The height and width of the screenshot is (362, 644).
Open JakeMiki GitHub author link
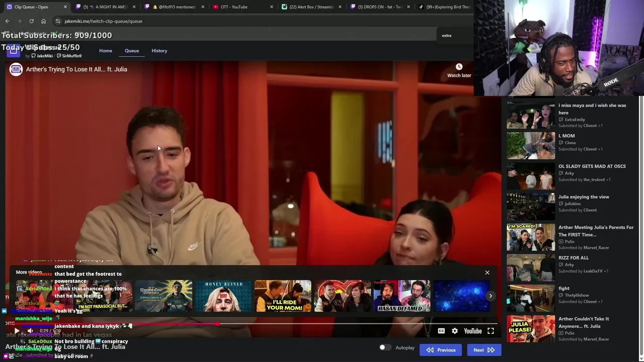tap(42, 56)
